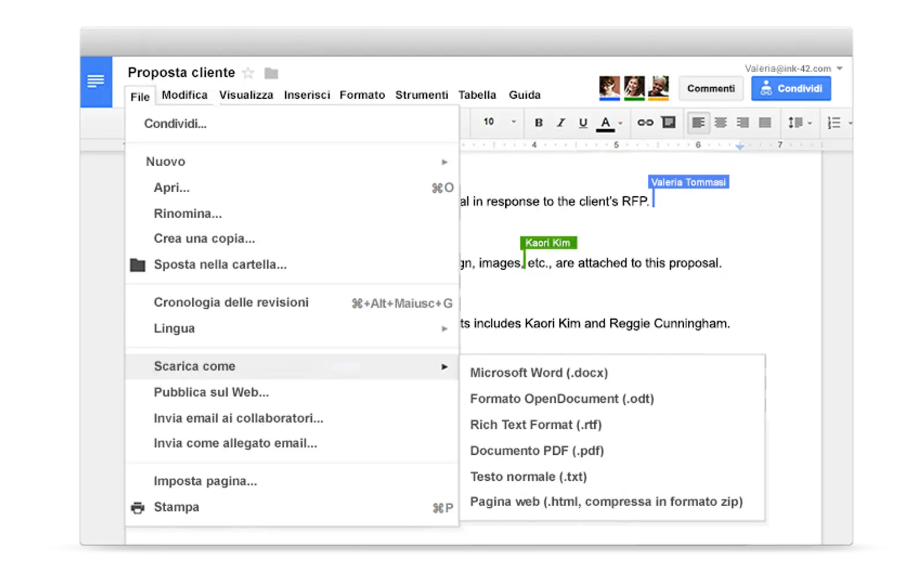Open the Modifica menu
The width and height of the screenshot is (924, 576).
coord(184,95)
